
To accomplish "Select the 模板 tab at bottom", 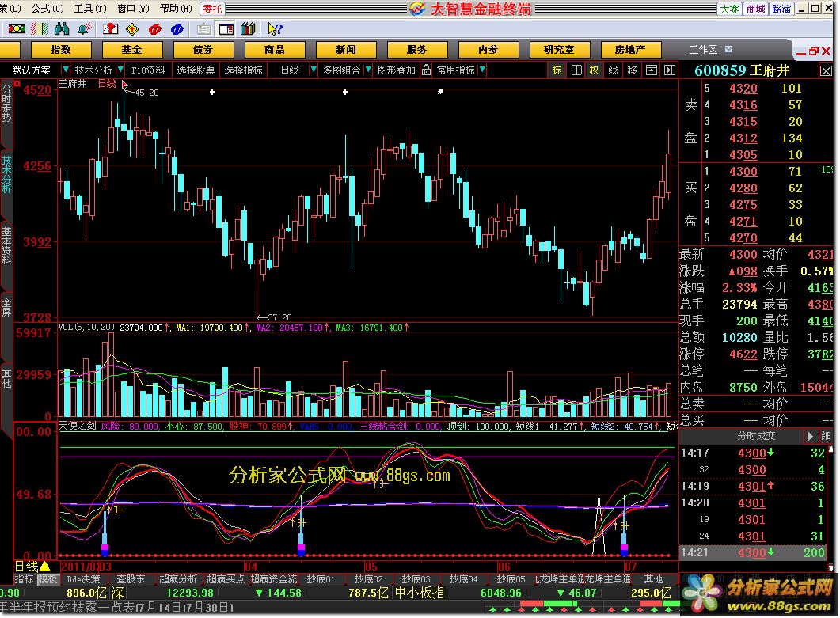I will pos(48,579).
